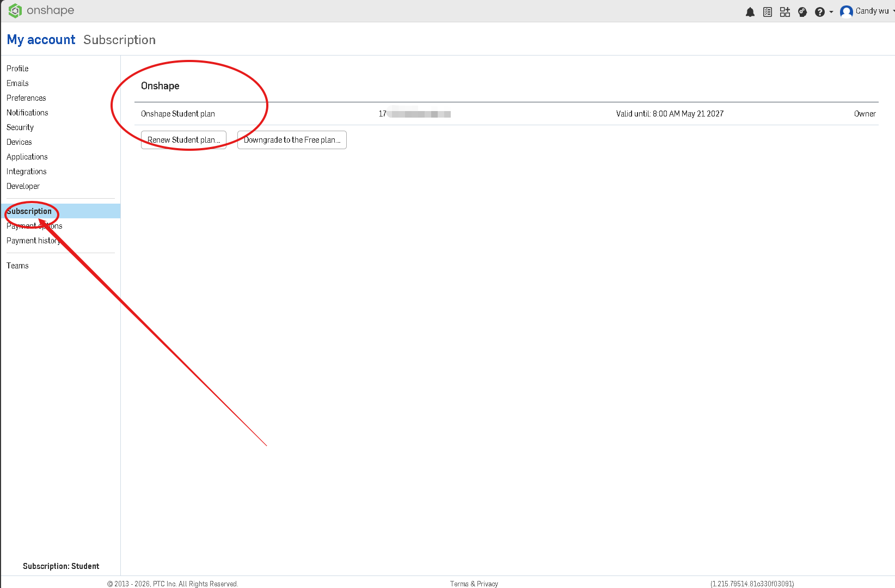Screen dimensions: 895x588
Task: Click the Candy wu user avatar
Action: click(847, 11)
